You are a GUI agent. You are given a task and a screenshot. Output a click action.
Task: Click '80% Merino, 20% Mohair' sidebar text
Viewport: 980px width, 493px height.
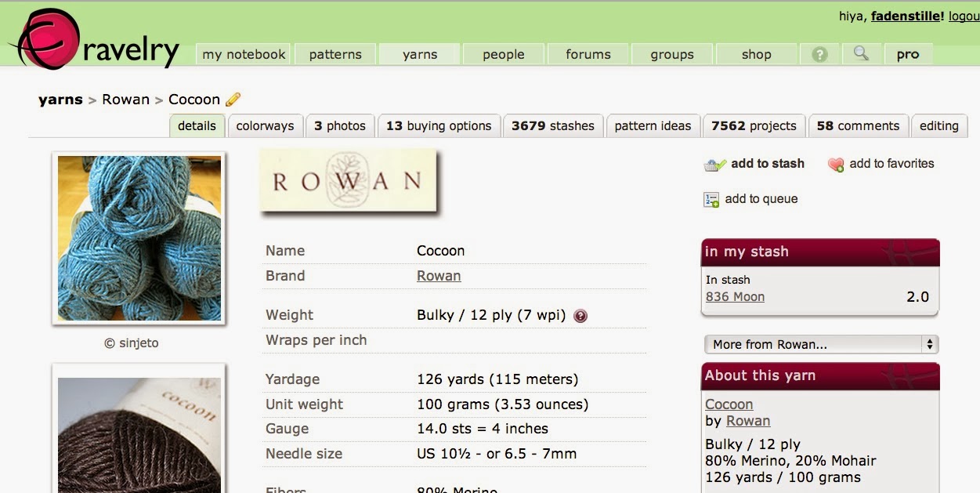coord(790,461)
